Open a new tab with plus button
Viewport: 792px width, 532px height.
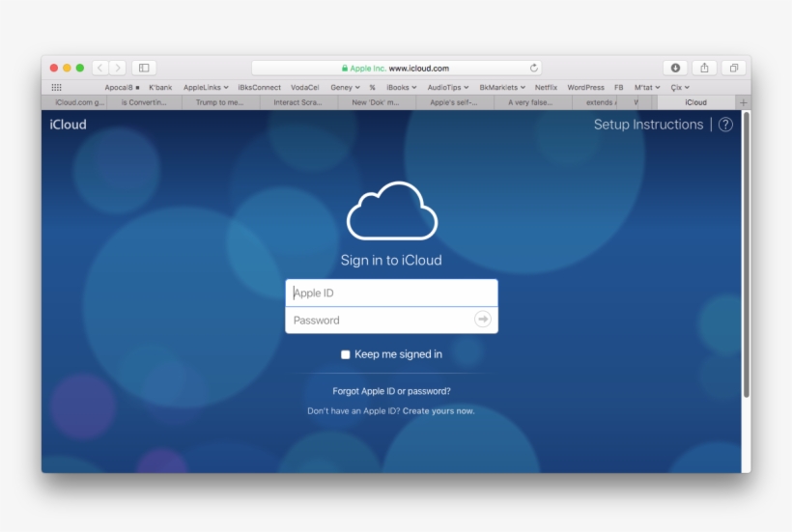pos(743,102)
